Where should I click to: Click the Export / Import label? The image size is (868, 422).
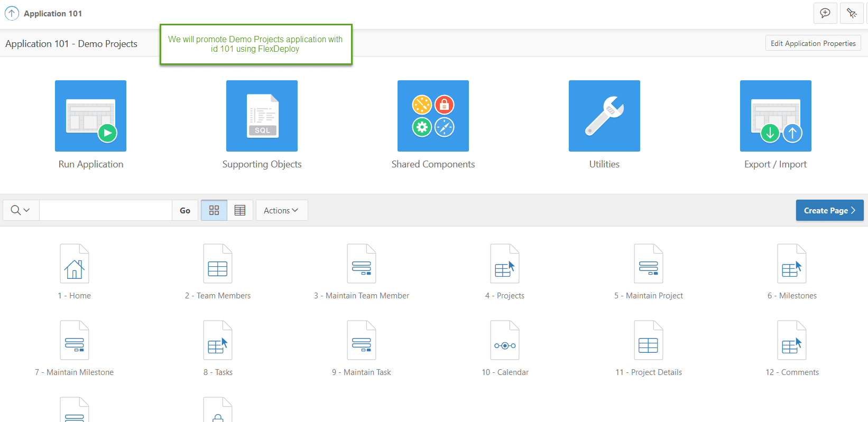pyautogui.click(x=775, y=164)
